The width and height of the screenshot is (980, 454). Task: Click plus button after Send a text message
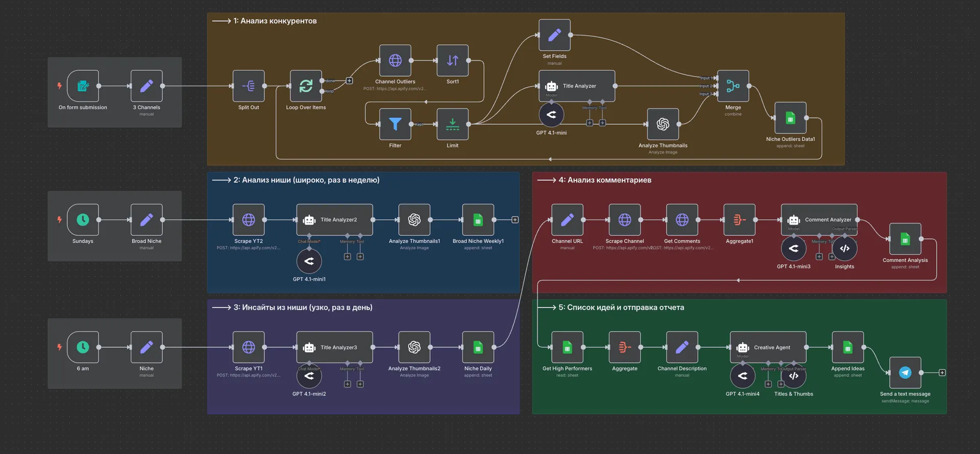(942, 373)
